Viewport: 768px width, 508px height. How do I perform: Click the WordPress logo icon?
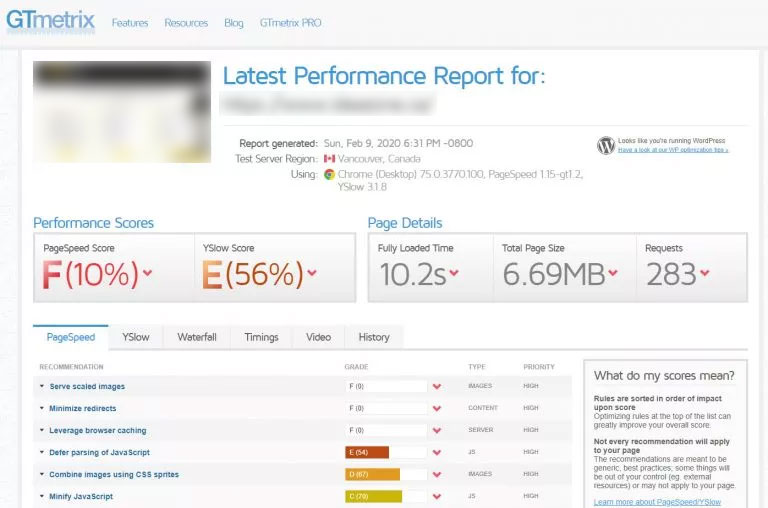tap(605, 145)
